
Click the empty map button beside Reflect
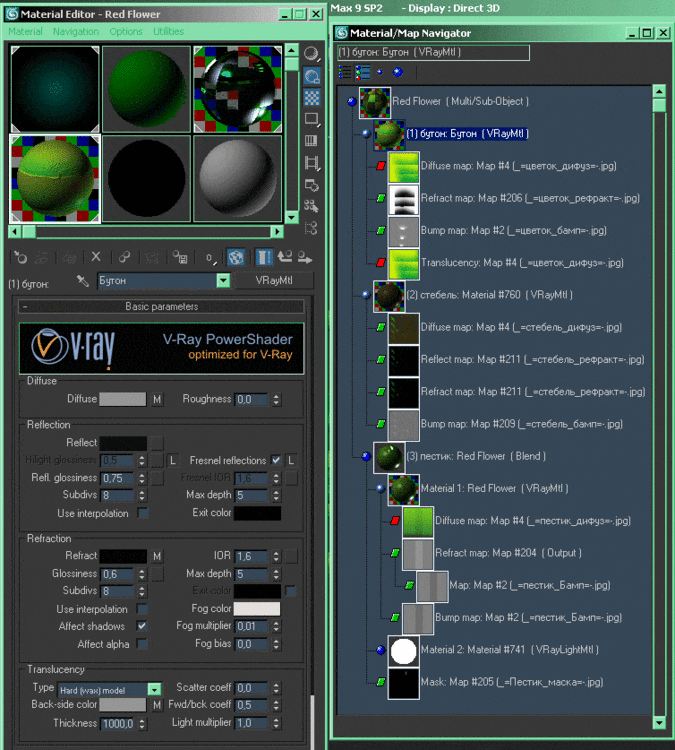pyautogui.click(x=157, y=443)
